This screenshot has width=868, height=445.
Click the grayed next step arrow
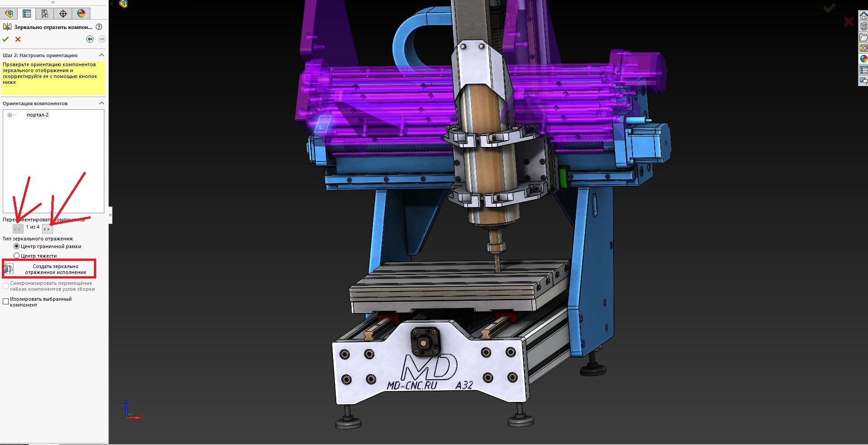point(102,39)
